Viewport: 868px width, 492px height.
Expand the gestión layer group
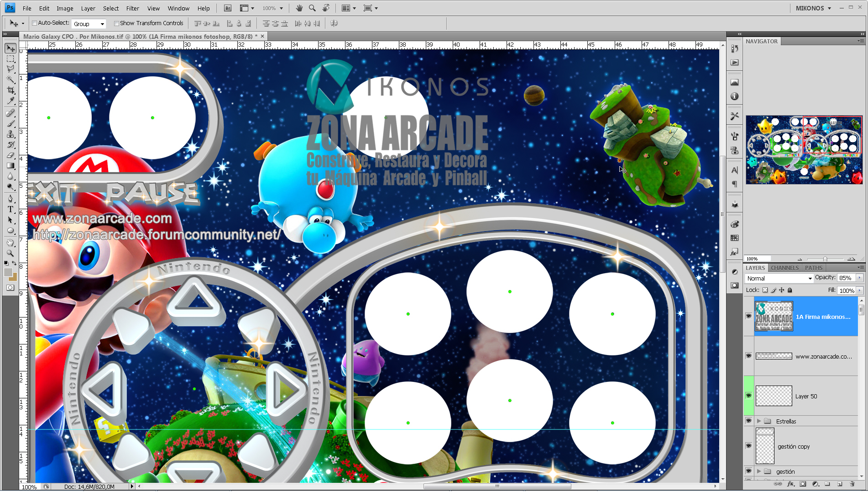[759, 471]
